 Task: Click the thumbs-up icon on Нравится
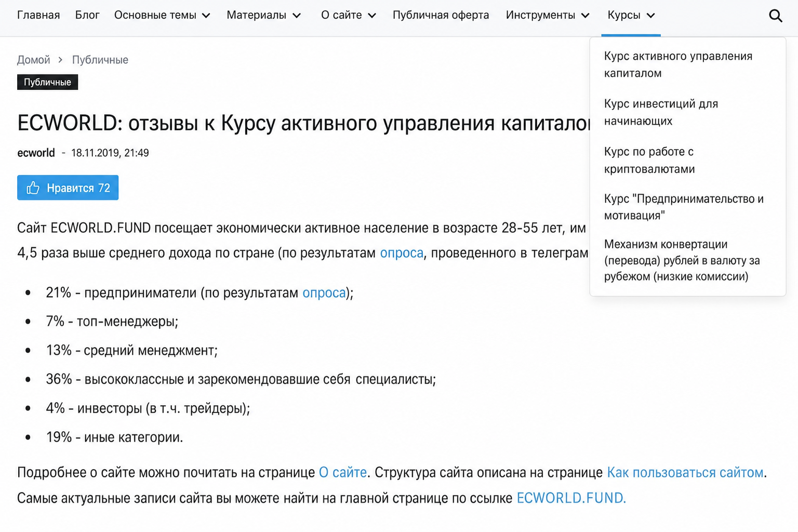[33, 188]
